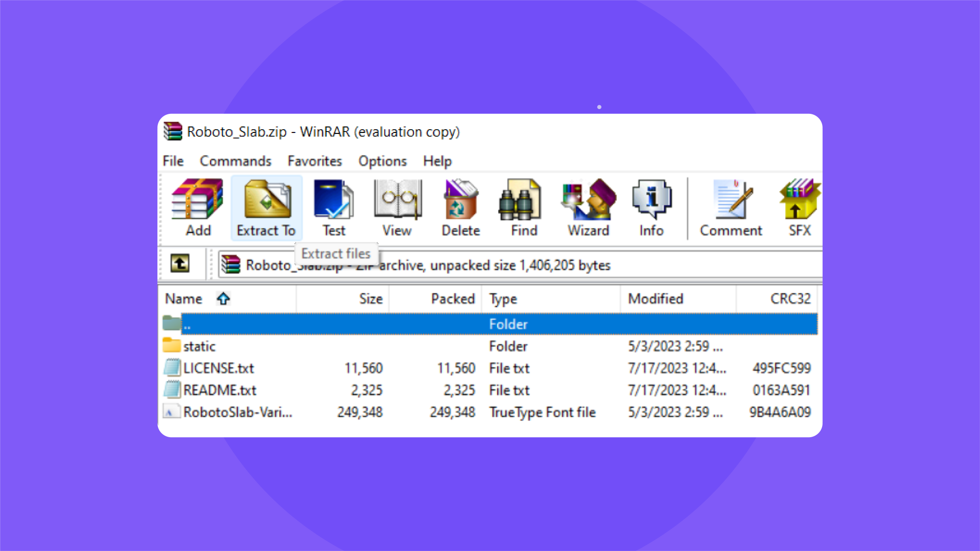Click the up-folder navigation button
The image size is (980, 551).
pos(180,264)
